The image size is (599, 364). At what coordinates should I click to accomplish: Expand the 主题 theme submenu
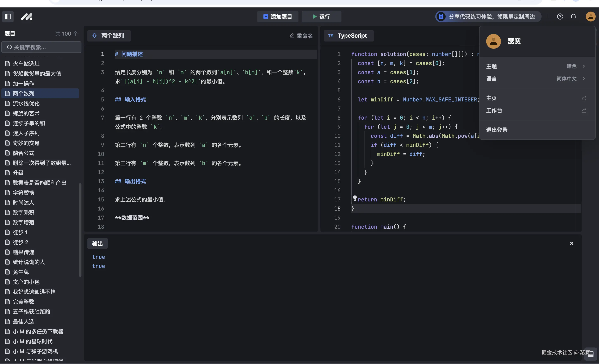click(584, 66)
